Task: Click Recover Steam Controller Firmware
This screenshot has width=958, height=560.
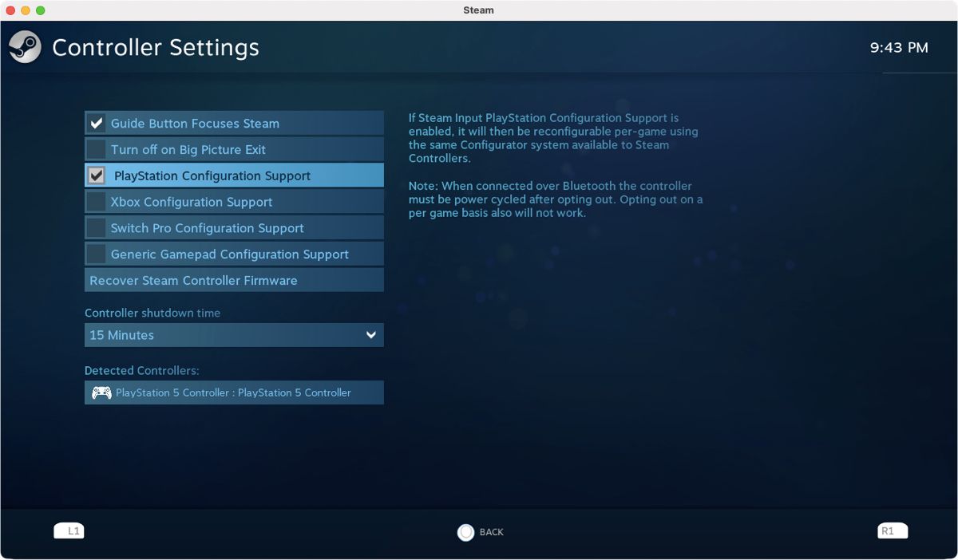Action: (234, 280)
